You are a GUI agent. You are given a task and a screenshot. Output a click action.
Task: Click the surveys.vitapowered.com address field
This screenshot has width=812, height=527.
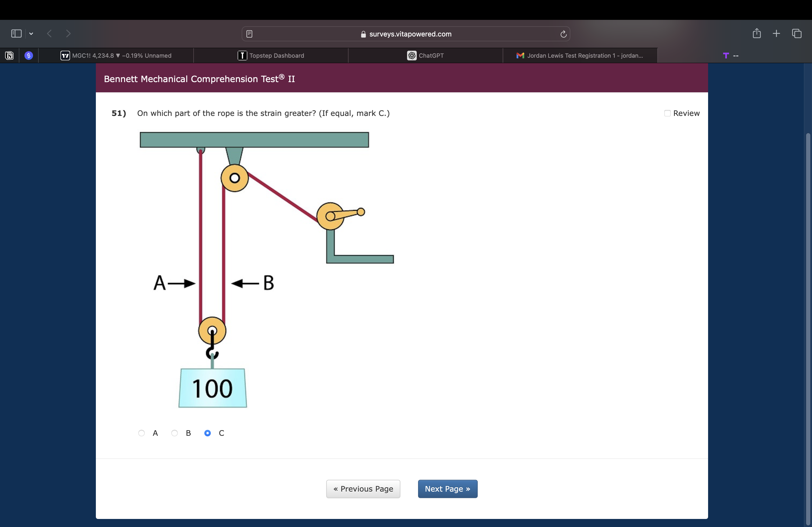coord(406,34)
